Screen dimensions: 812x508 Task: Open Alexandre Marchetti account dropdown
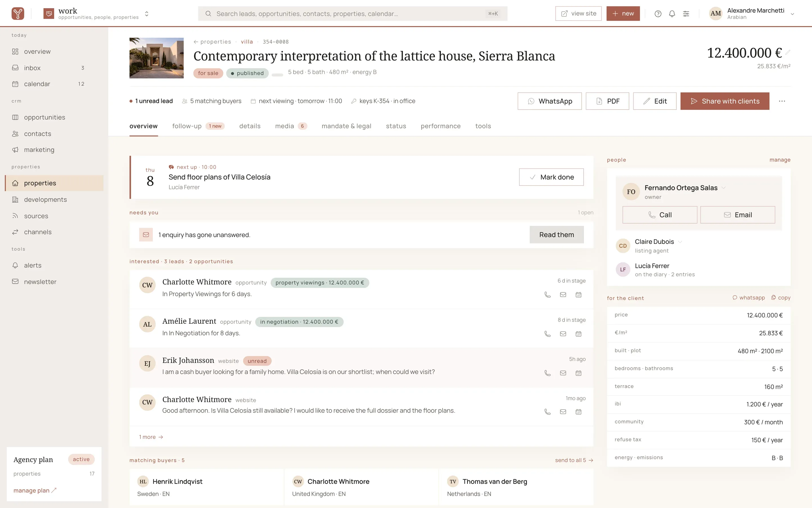tap(792, 14)
